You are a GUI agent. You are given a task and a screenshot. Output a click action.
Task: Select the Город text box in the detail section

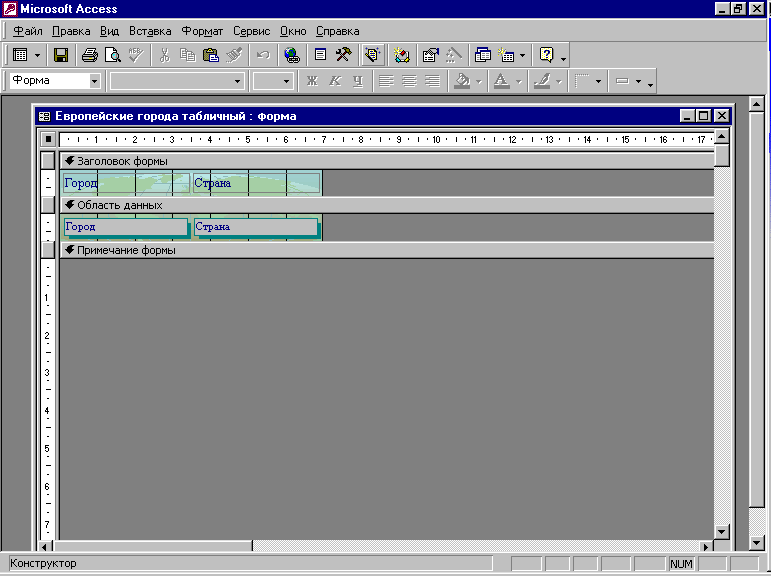126,227
